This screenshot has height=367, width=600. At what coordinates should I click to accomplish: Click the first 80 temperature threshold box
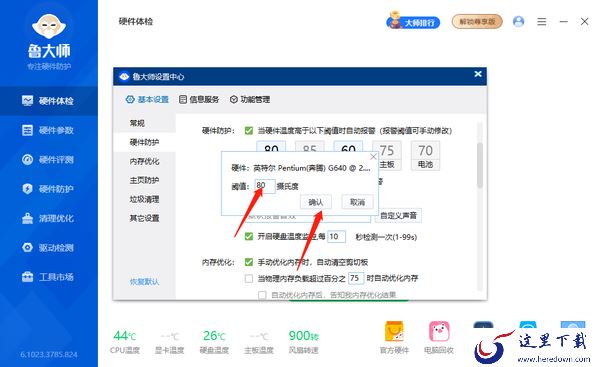coord(271,147)
